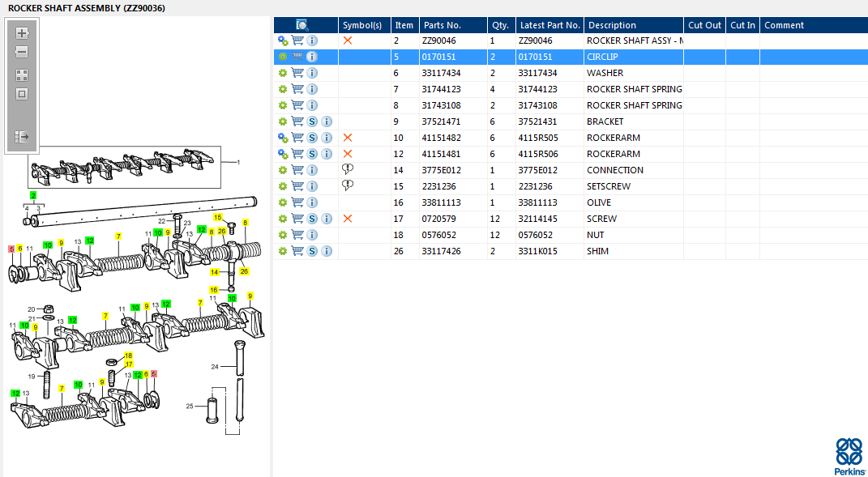
Task: Click the search icon in table header
Action: pyautogui.click(x=302, y=25)
